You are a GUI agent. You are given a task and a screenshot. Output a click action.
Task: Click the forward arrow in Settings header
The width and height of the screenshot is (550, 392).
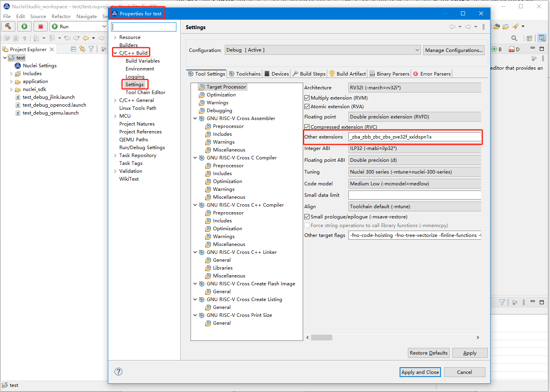tap(468, 27)
